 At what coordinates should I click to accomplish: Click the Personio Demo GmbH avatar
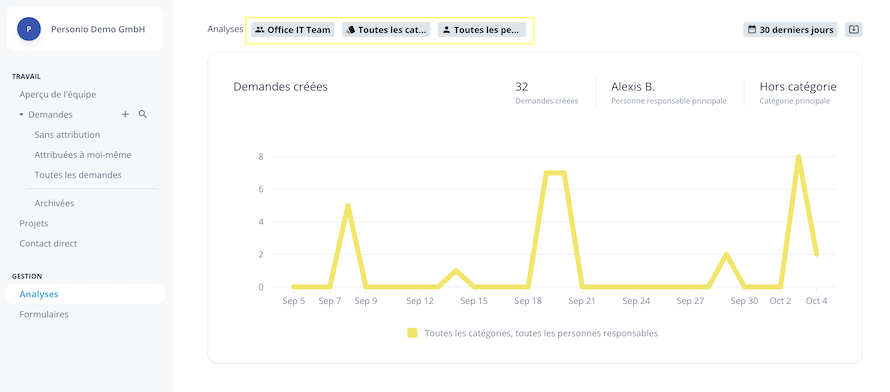click(28, 29)
